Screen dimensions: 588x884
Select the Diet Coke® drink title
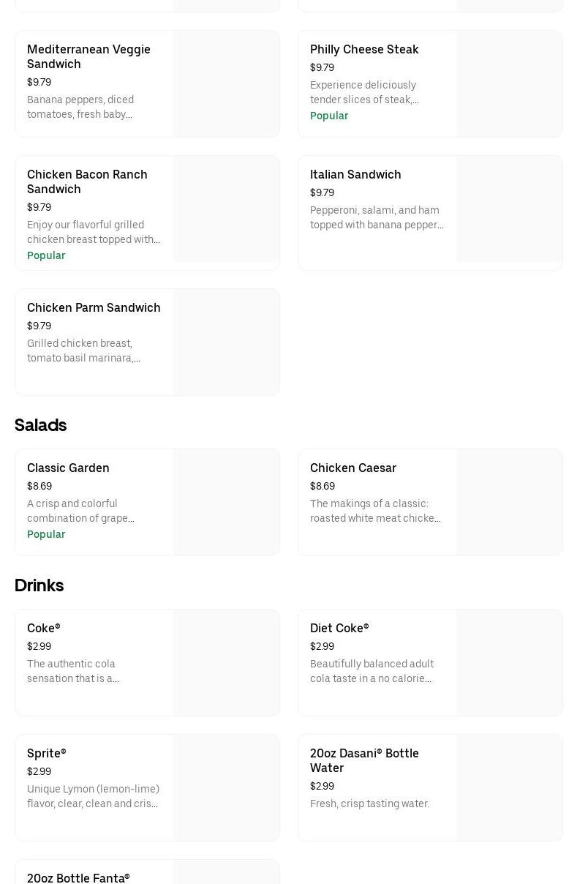coord(339,629)
